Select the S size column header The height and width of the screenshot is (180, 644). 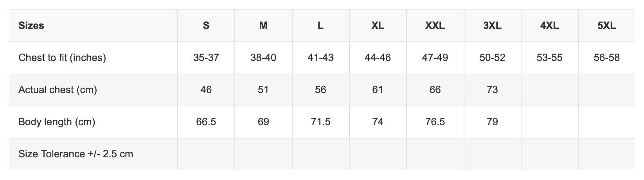[x=206, y=26]
